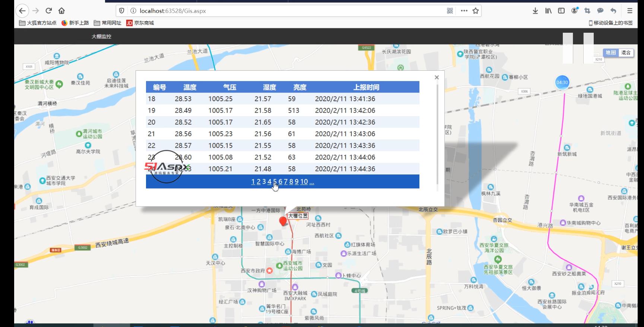Click the browser back arrow button
The image size is (644, 327).
[22, 11]
